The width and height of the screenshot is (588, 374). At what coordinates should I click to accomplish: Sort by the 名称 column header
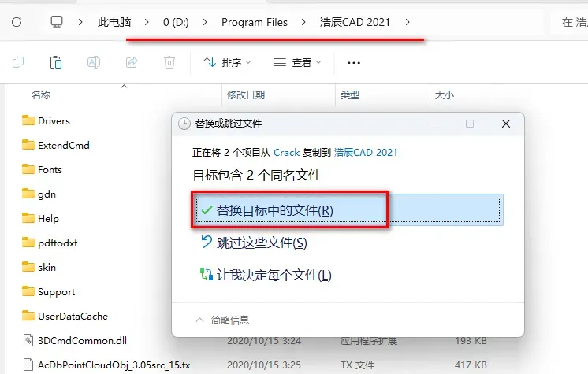[41, 94]
